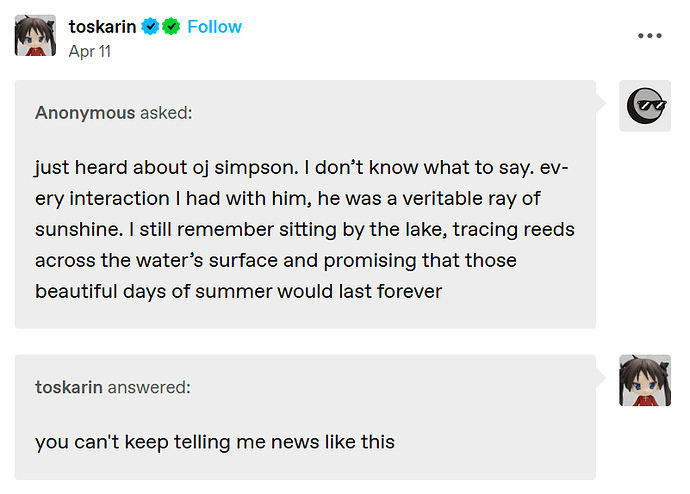The image size is (690, 494).
Task: Follow the toskarin blog
Action: 214,27
